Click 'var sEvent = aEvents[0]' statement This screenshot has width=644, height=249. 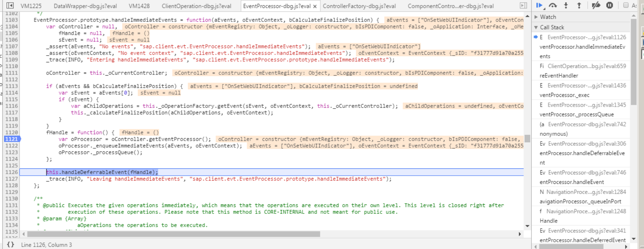pos(96,93)
